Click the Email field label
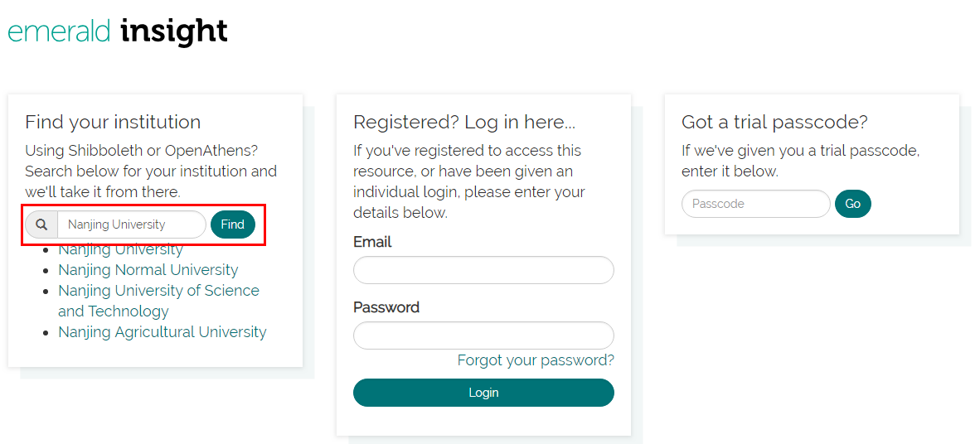The image size is (980, 444). (x=372, y=242)
